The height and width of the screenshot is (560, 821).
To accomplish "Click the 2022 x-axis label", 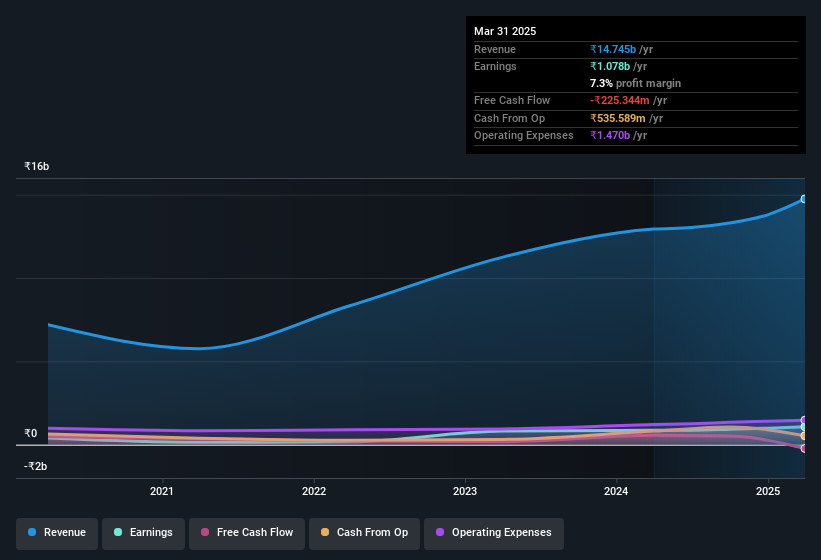I will click(314, 491).
